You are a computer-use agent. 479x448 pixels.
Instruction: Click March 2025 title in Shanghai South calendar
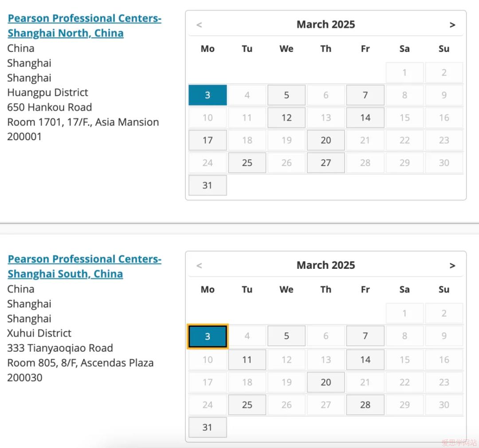(x=326, y=265)
